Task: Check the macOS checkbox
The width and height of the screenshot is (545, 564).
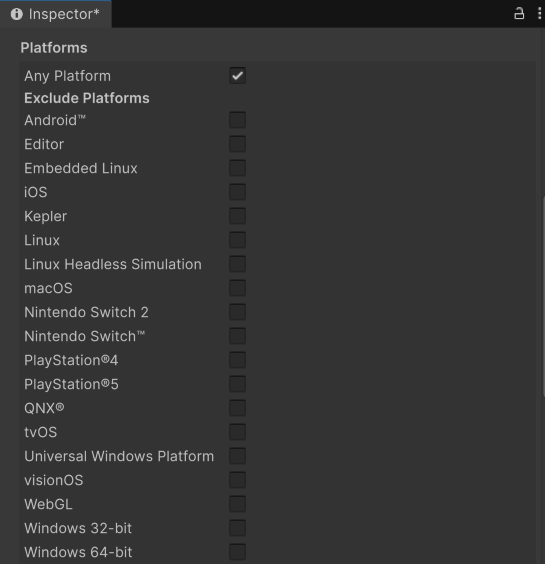Action: pyautogui.click(x=237, y=288)
